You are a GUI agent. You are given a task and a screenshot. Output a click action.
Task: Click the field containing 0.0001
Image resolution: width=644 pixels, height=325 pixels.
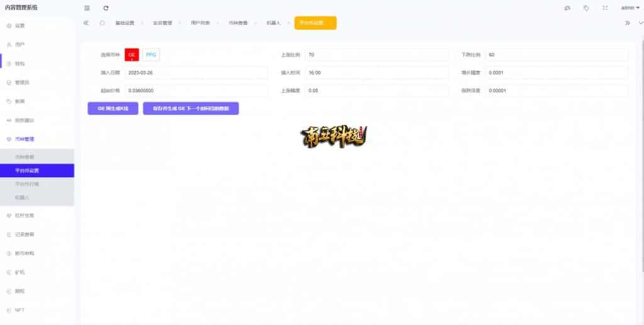click(557, 73)
